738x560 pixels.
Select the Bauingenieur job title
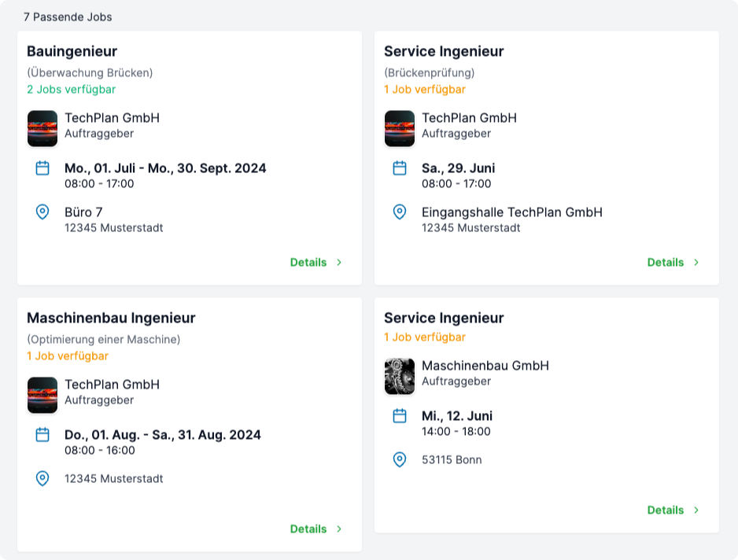coord(72,52)
